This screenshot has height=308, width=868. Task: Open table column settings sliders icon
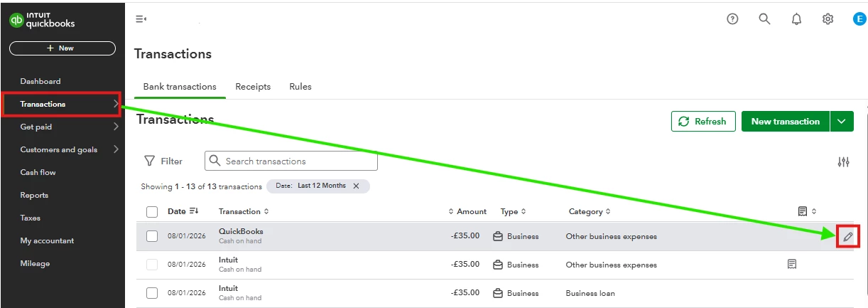pyautogui.click(x=843, y=161)
